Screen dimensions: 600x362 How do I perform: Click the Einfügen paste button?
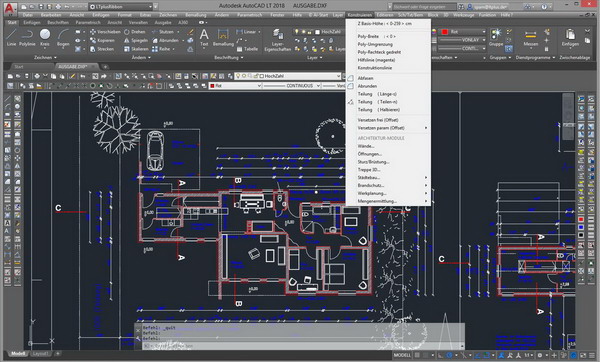[x=570, y=38]
